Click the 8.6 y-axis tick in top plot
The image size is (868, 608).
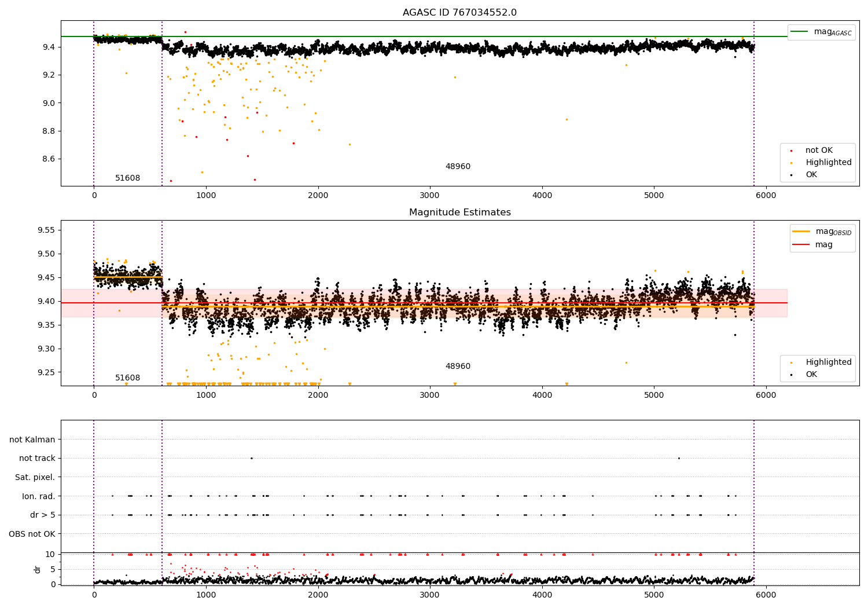coord(49,159)
